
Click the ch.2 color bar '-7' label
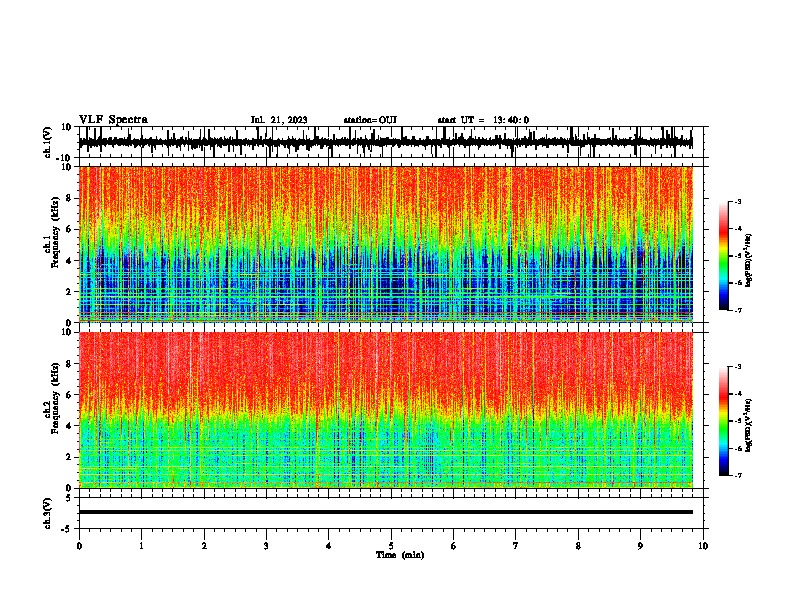pos(737,475)
